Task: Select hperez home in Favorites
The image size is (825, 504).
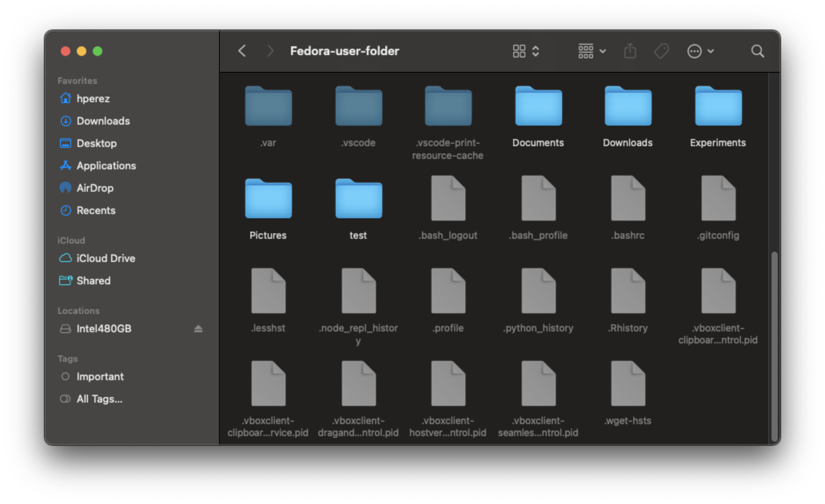Action: pos(93,98)
